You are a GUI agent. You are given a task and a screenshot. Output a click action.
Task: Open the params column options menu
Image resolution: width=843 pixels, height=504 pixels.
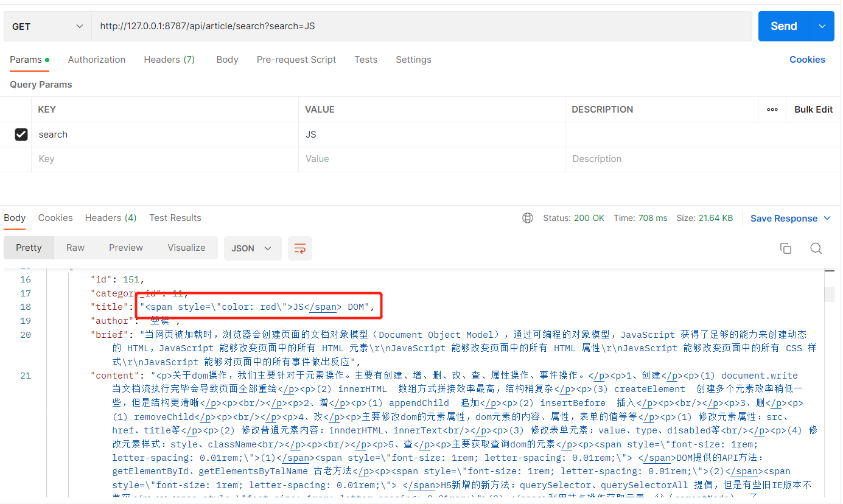click(772, 110)
